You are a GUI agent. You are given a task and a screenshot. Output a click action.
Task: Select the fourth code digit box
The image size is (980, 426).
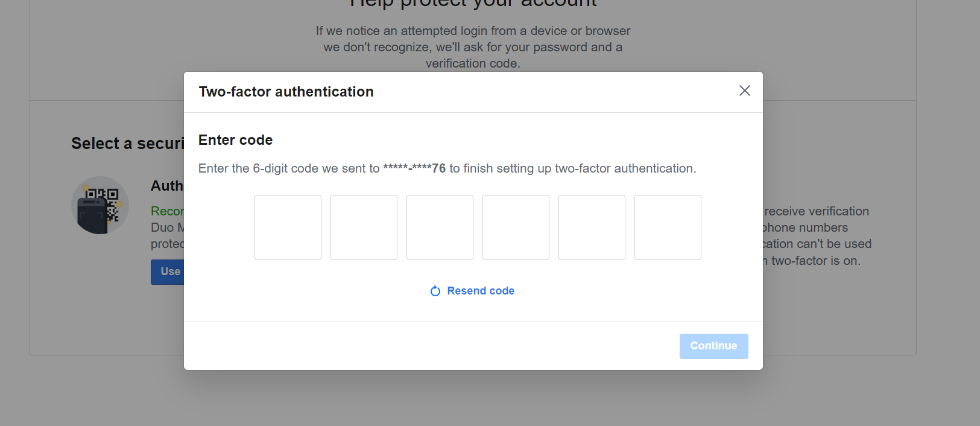click(x=516, y=227)
